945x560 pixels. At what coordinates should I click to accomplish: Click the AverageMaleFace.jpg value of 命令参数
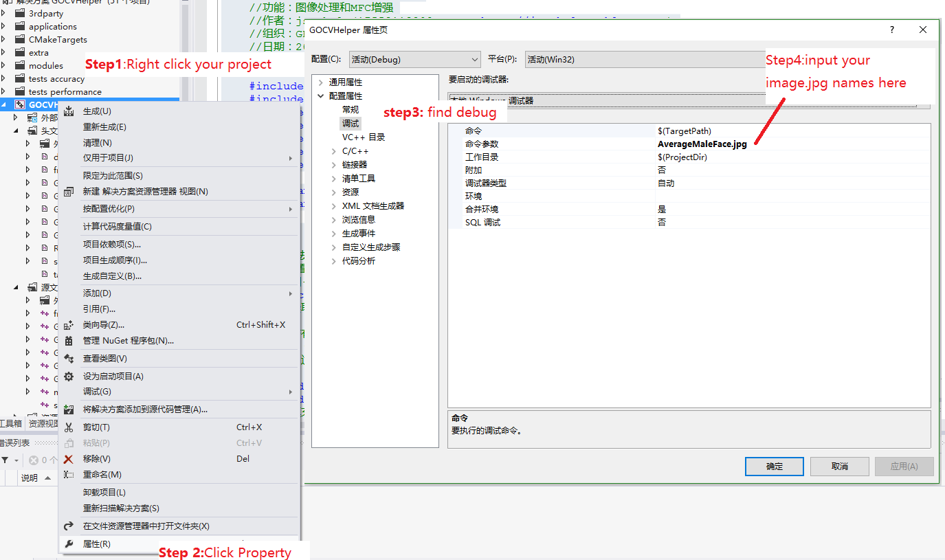click(x=702, y=144)
